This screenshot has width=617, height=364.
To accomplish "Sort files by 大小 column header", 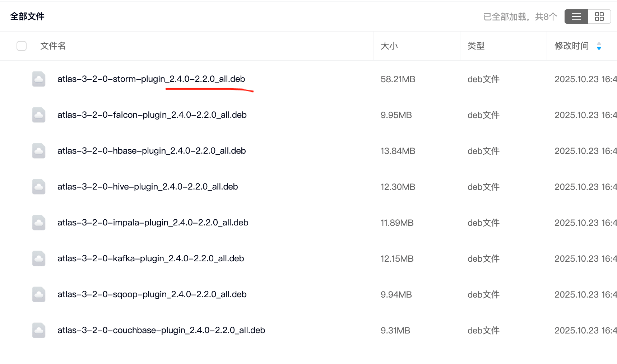I will (x=389, y=46).
